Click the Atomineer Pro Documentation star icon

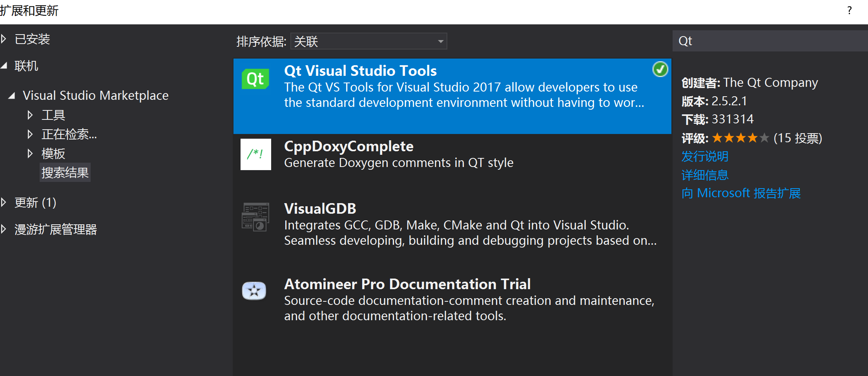point(254,291)
